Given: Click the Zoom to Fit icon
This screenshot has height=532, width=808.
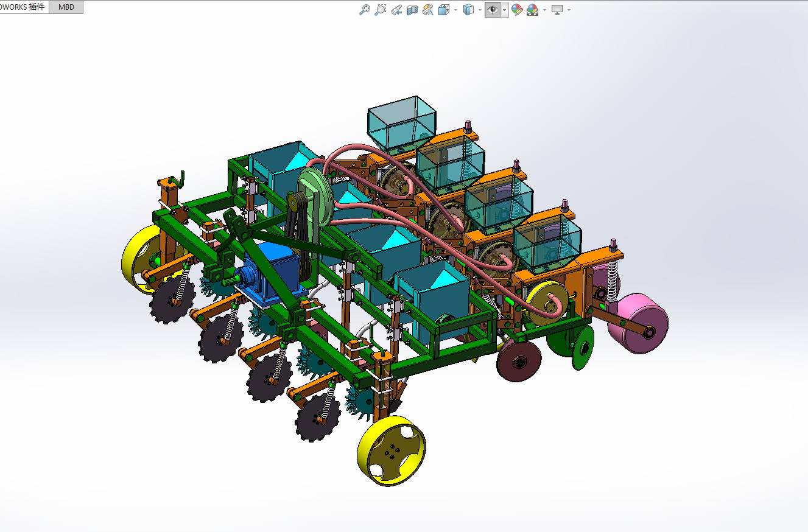Looking at the screenshot, I should pos(364,10).
